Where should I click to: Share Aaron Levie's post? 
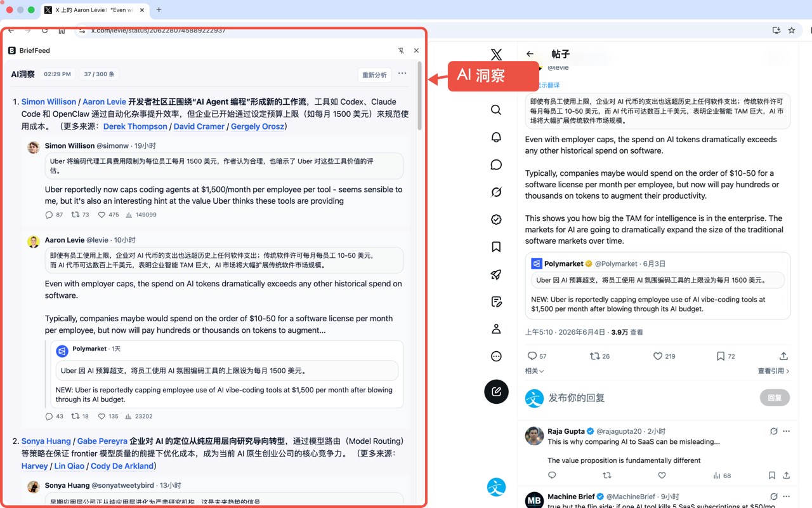coord(783,356)
